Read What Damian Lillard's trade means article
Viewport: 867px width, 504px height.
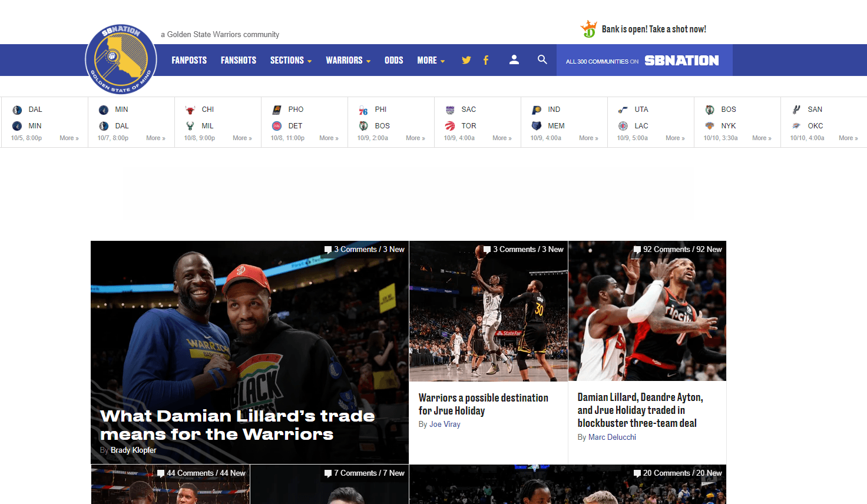(237, 425)
